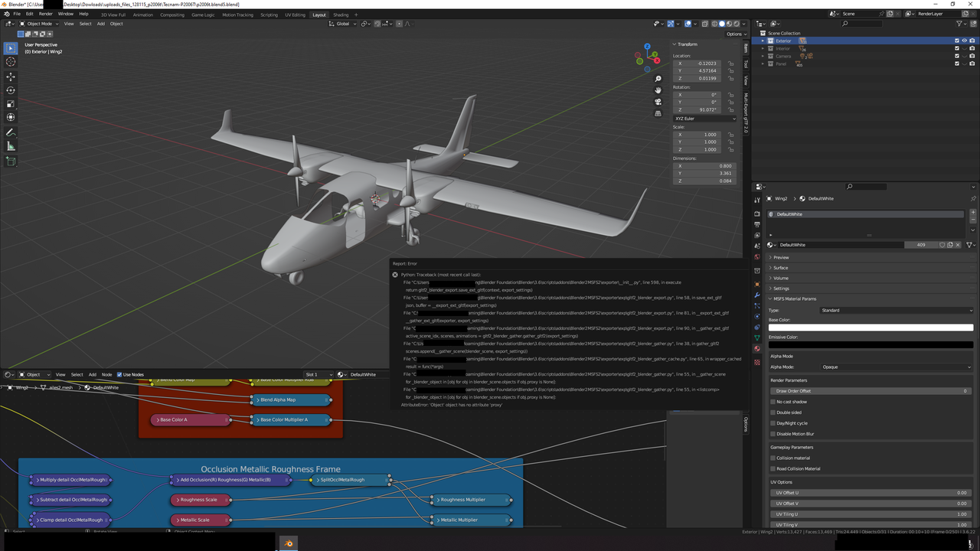The width and height of the screenshot is (980, 551).
Task: Open the Object Data mesh properties tab
Action: click(x=757, y=337)
